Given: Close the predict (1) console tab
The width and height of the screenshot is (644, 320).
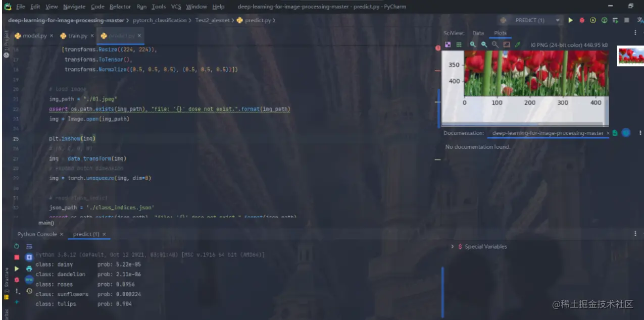Looking at the screenshot, I should [x=105, y=235].
